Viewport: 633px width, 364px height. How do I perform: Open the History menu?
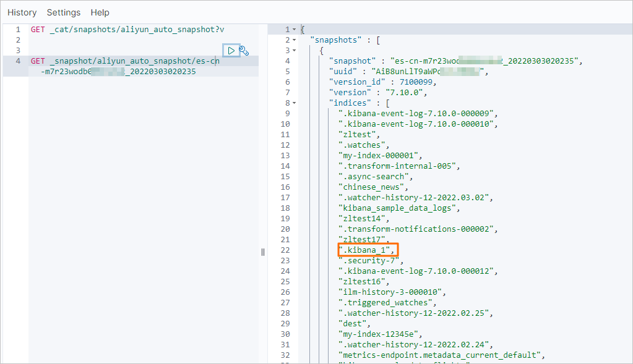(x=22, y=12)
